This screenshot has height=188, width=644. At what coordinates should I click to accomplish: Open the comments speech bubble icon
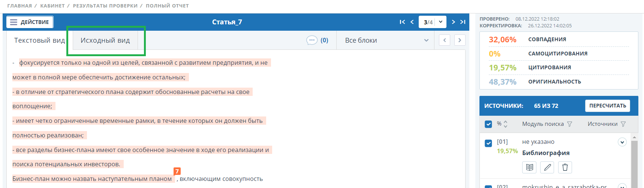point(312,40)
